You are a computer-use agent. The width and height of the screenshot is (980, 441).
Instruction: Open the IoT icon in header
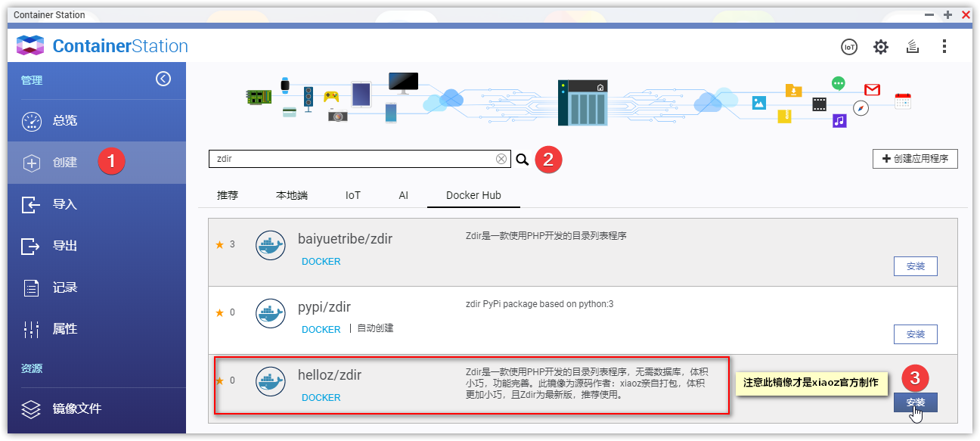coord(849,47)
